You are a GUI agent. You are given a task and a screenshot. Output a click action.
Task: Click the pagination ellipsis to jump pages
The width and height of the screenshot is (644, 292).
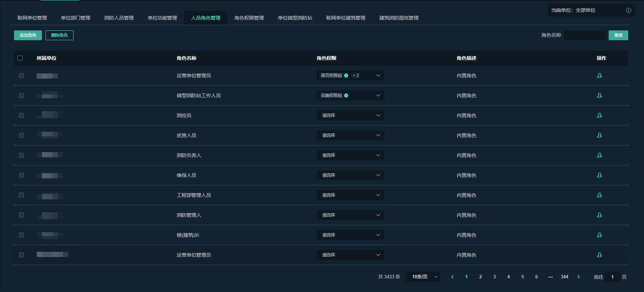click(551, 277)
